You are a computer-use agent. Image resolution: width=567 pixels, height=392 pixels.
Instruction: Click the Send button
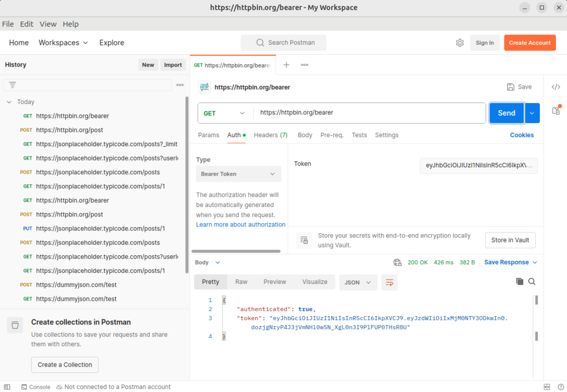point(506,113)
